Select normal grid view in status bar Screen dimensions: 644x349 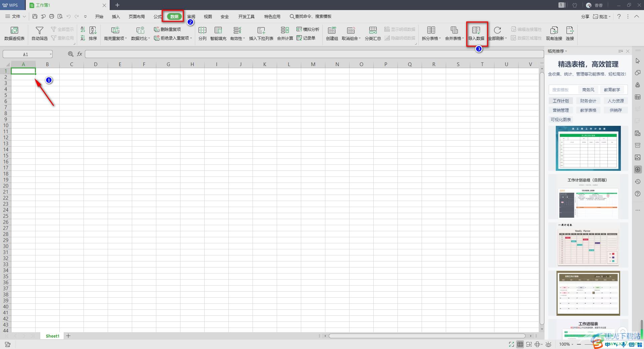click(x=520, y=344)
